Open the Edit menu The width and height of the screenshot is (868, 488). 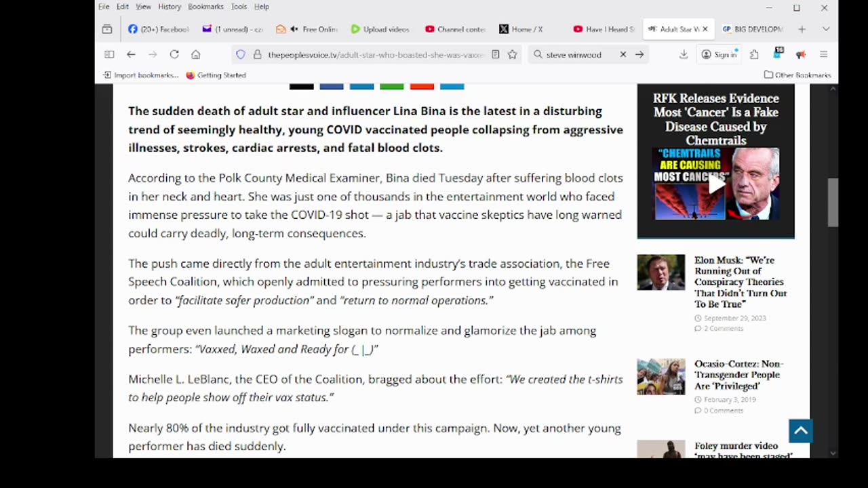tap(123, 6)
